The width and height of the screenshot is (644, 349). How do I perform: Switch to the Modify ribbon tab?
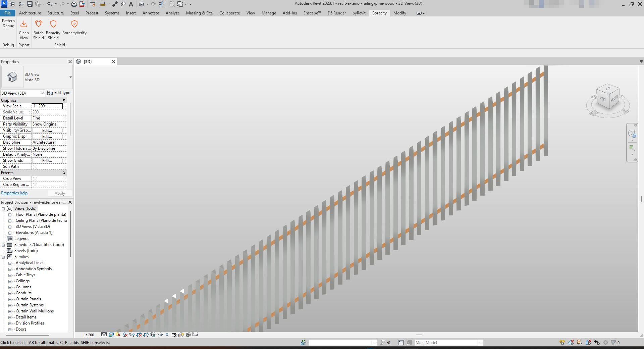pos(399,13)
